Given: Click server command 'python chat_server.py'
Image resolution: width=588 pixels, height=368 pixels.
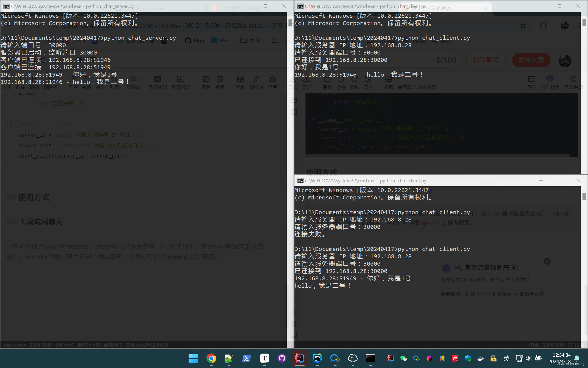Looking at the screenshot, I should [140, 38].
